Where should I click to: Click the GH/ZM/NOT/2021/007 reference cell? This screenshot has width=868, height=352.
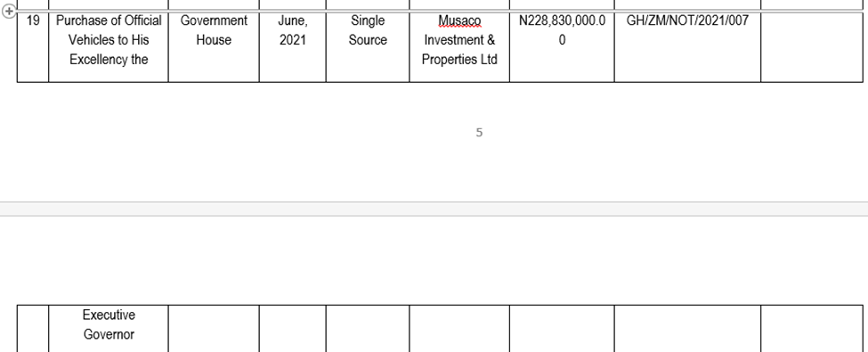click(x=687, y=46)
